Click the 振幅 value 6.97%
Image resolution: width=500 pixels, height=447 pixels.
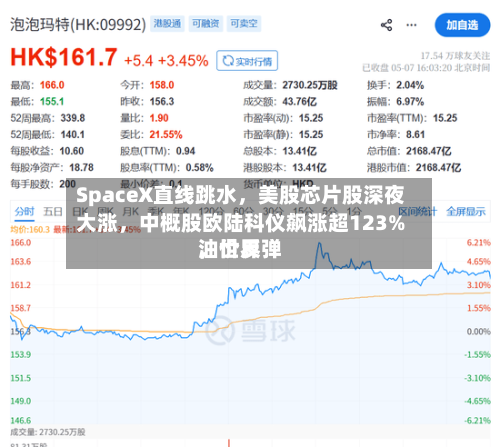click(410, 101)
